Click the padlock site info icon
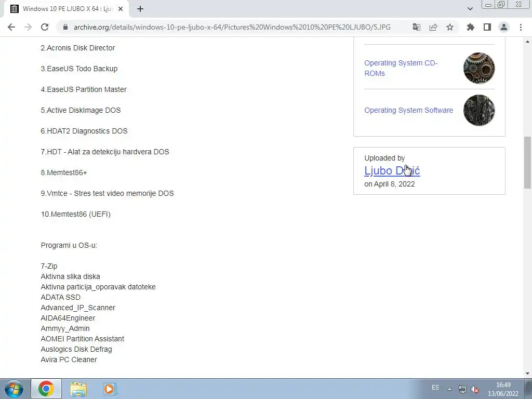Image resolution: width=532 pixels, height=399 pixels. pos(65,27)
